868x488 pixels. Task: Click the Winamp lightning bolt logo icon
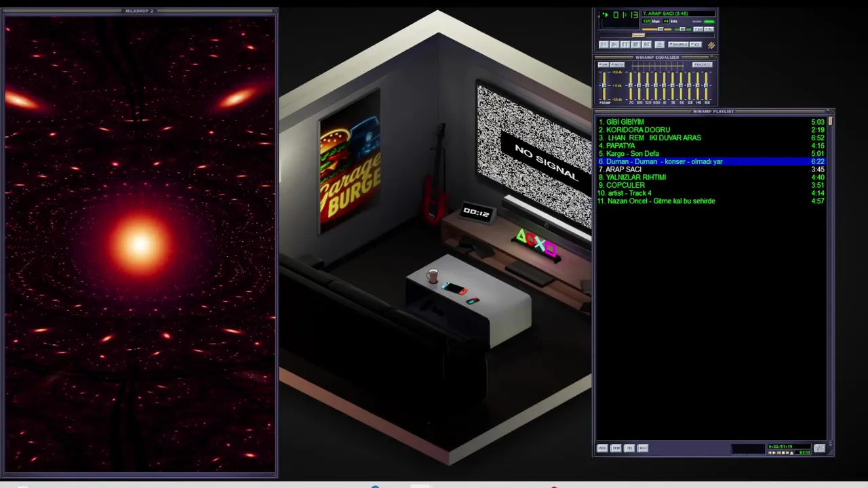[x=711, y=45]
